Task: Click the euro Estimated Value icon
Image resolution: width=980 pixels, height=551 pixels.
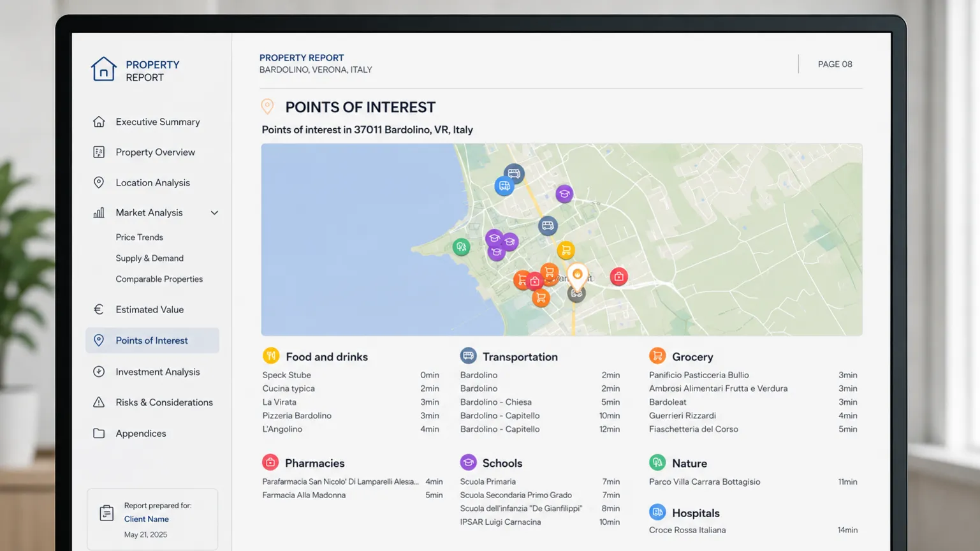Action: click(x=99, y=309)
